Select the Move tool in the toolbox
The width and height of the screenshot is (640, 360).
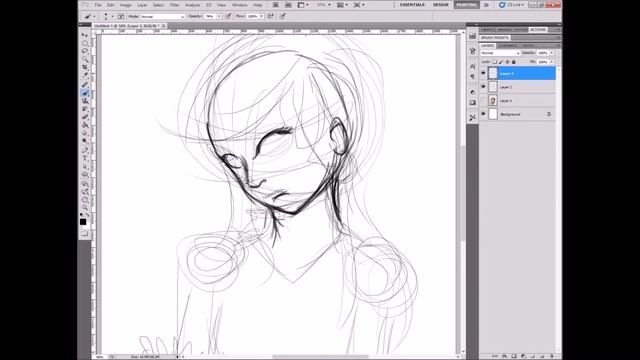[x=85, y=35]
